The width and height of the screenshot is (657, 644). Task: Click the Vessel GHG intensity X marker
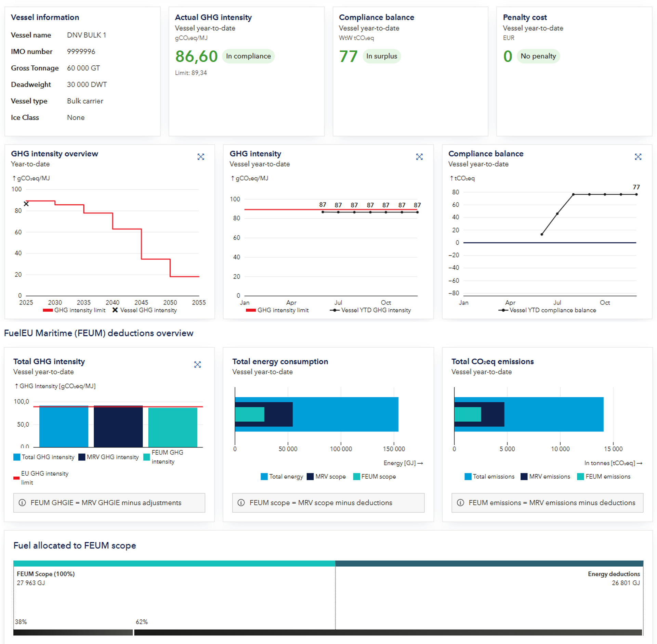pyautogui.click(x=26, y=204)
